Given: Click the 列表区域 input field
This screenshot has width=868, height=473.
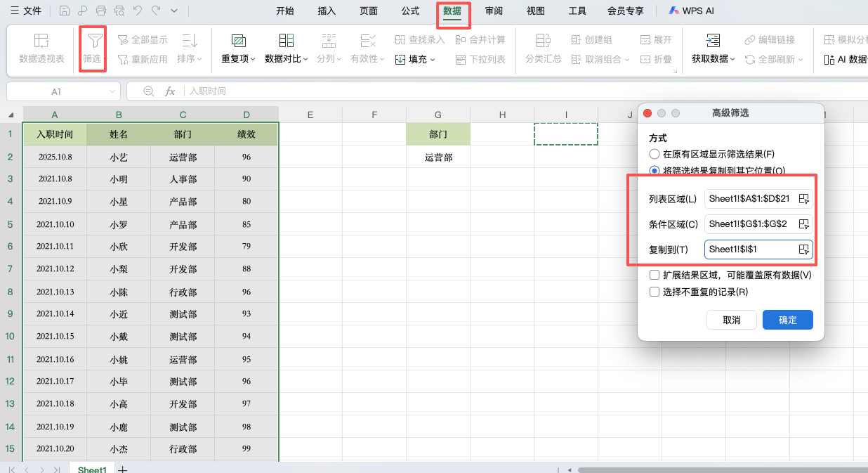Looking at the screenshot, I should tap(758, 199).
